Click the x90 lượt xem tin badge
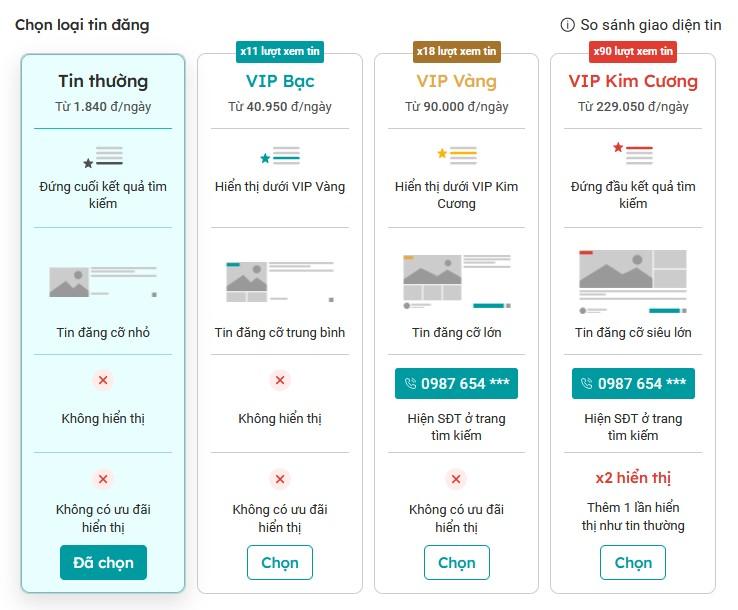The height and width of the screenshot is (610, 738). point(633,51)
